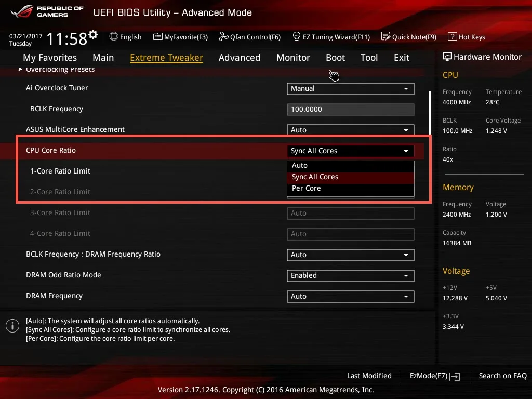Show Hot Keys question mark icon

[453, 36]
